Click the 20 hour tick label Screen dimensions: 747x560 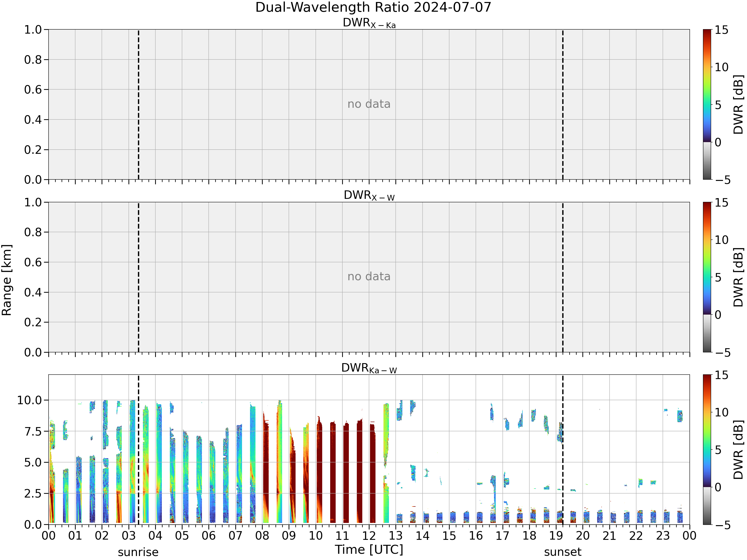point(583,536)
